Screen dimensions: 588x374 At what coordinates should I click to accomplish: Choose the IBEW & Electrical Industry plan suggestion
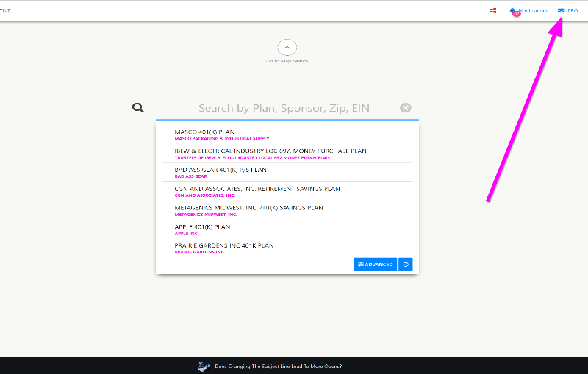pyautogui.click(x=270, y=151)
